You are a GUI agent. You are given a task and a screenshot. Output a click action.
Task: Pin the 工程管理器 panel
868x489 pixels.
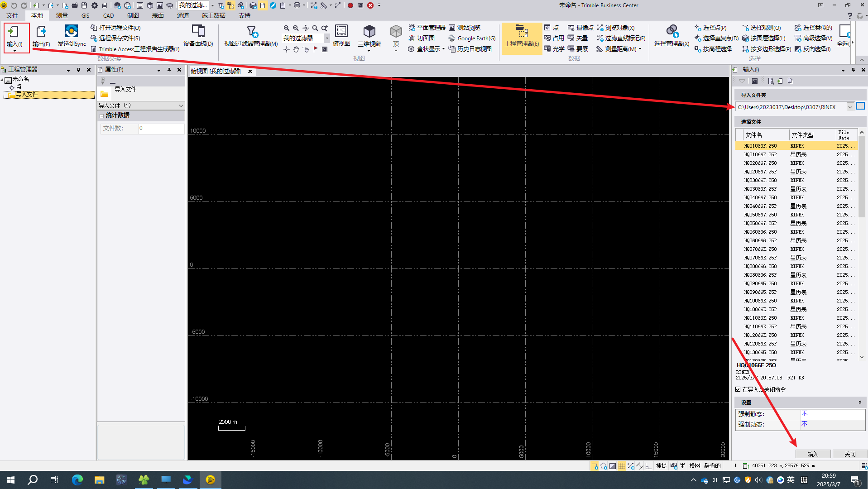[79, 70]
